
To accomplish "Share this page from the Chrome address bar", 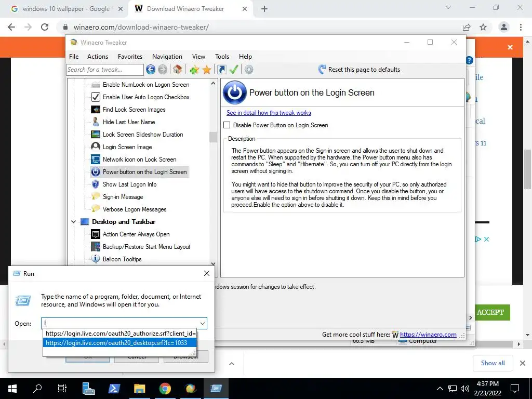I will tap(467, 27).
